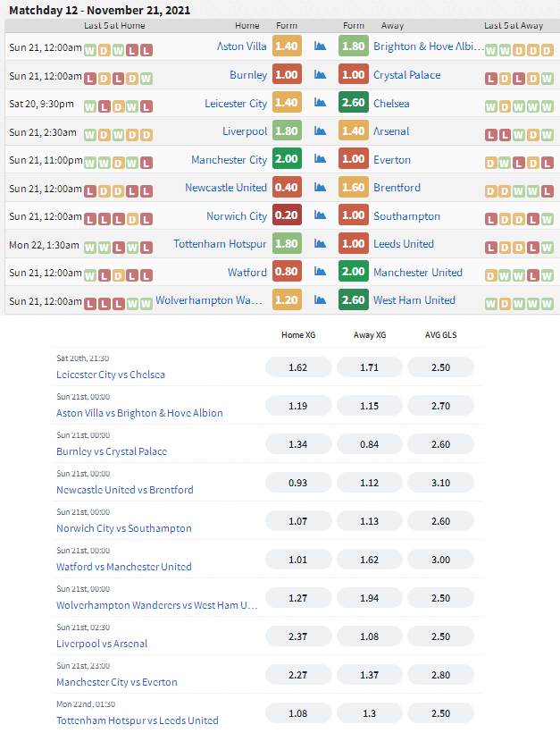Open Arsenal away team link
This screenshot has width=560, height=733.
coord(391,131)
